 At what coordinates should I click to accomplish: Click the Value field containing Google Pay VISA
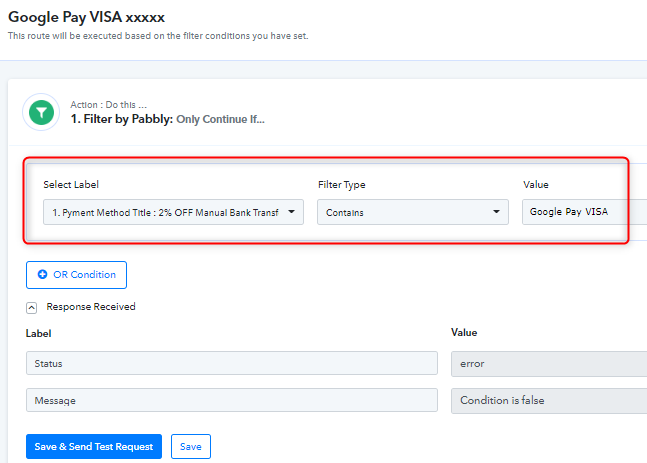tap(584, 212)
